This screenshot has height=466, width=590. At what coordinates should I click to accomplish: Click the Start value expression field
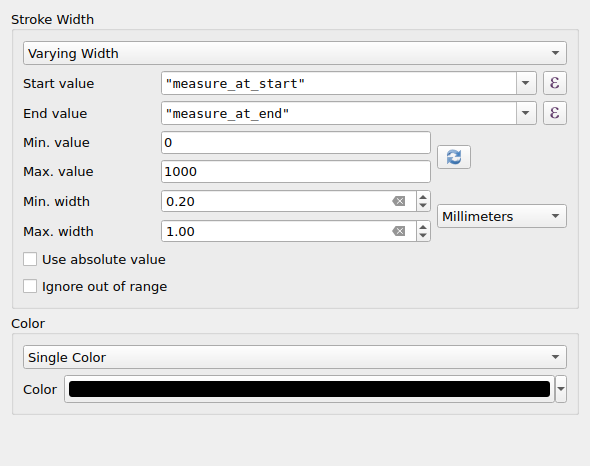pyautogui.click(x=339, y=83)
